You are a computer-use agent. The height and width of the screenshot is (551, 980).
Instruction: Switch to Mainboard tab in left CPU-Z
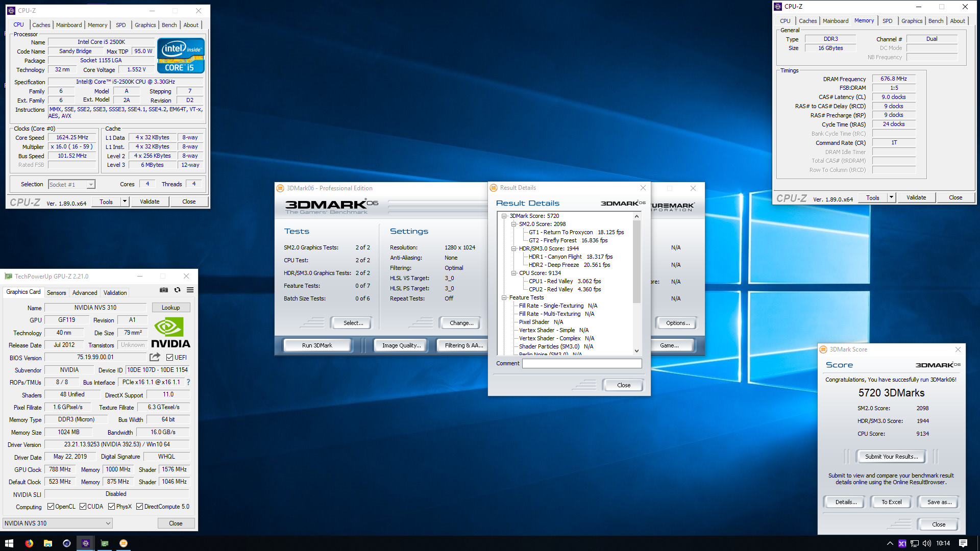[69, 25]
